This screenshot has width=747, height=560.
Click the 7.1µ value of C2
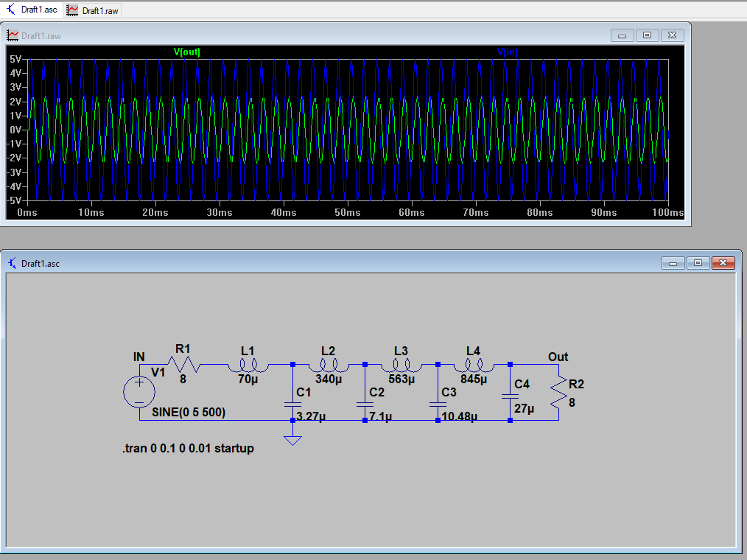pyautogui.click(x=380, y=416)
